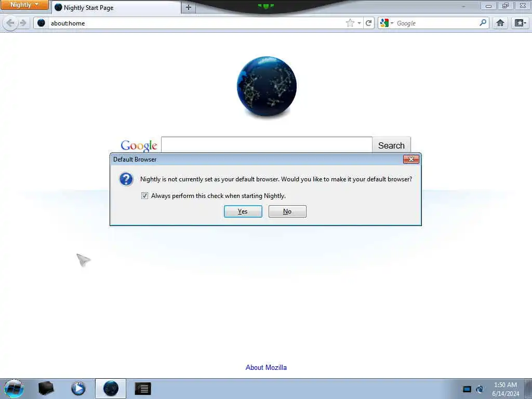Uncheck Always perform this check checkbox
The image size is (532, 399).
tap(144, 196)
